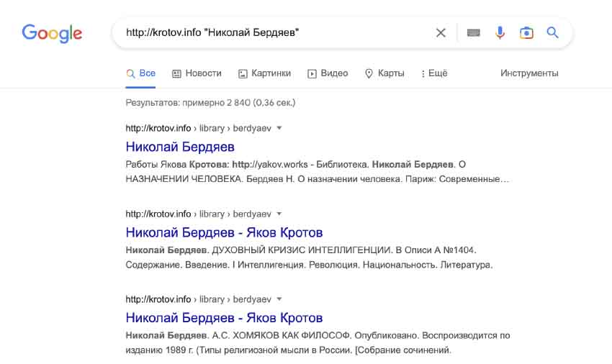Clear the search query with X
This screenshot has width=612, height=364.
pos(441,33)
